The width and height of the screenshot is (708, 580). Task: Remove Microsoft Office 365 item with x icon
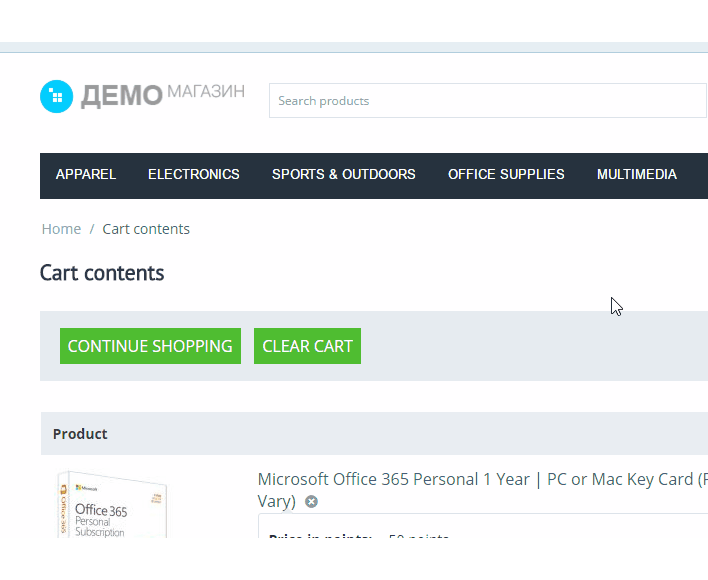[x=311, y=502]
